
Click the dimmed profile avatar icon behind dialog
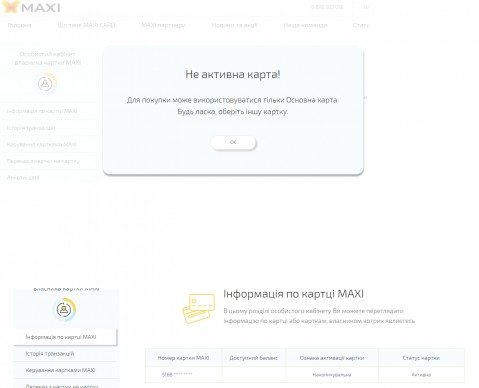[46, 83]
